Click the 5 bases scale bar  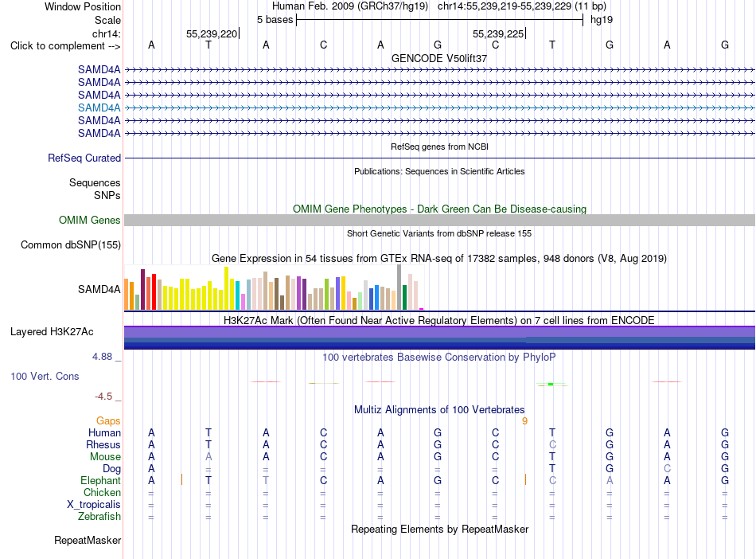point(440,20)
